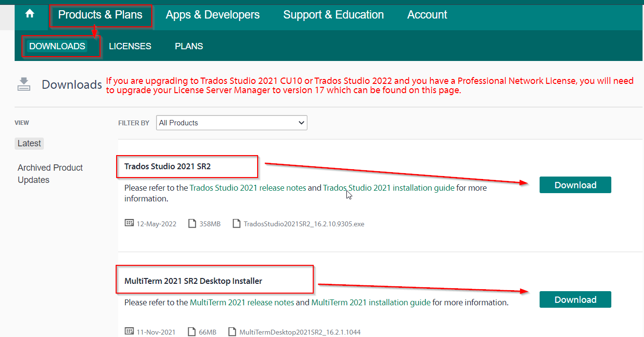Viewport: 644px width, 337px height.
Task: Download MultiTerm 2021 SR2 Desktop Installer
Action: 575,299
